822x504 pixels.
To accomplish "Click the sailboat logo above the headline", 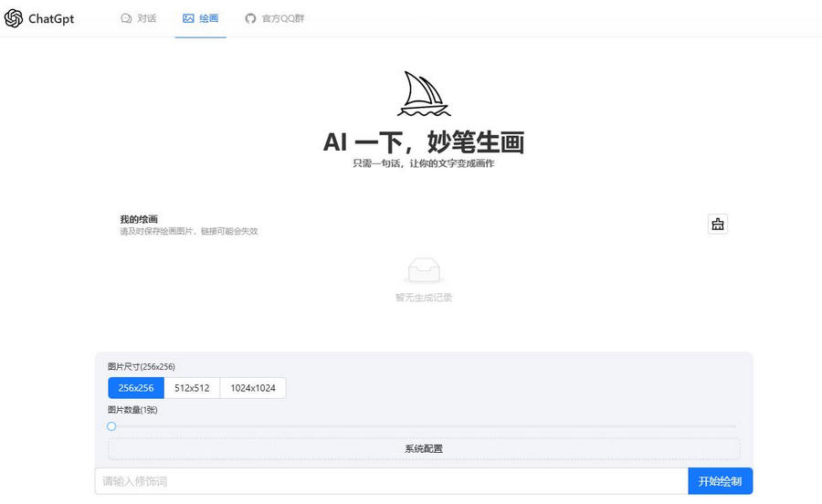I will point(423,94).
